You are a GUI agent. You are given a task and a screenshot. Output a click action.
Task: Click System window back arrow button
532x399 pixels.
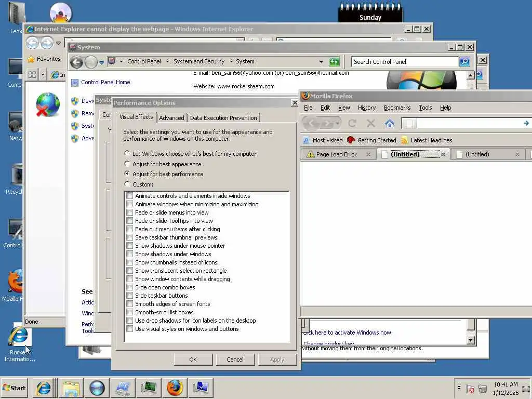coord(77,62)
